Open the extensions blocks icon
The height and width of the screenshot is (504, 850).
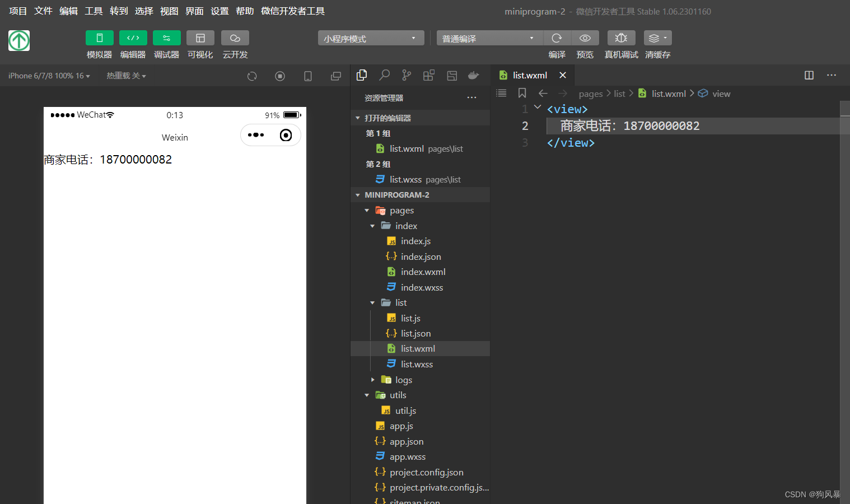[429, 75]
